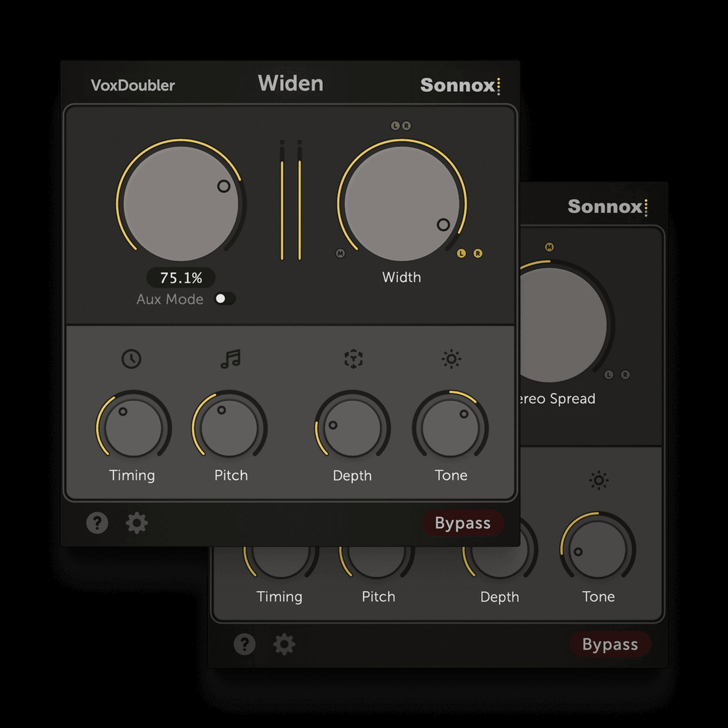Click the Timing clock icon
This screenshot has width=728, height=728.
tap(132, 359)
